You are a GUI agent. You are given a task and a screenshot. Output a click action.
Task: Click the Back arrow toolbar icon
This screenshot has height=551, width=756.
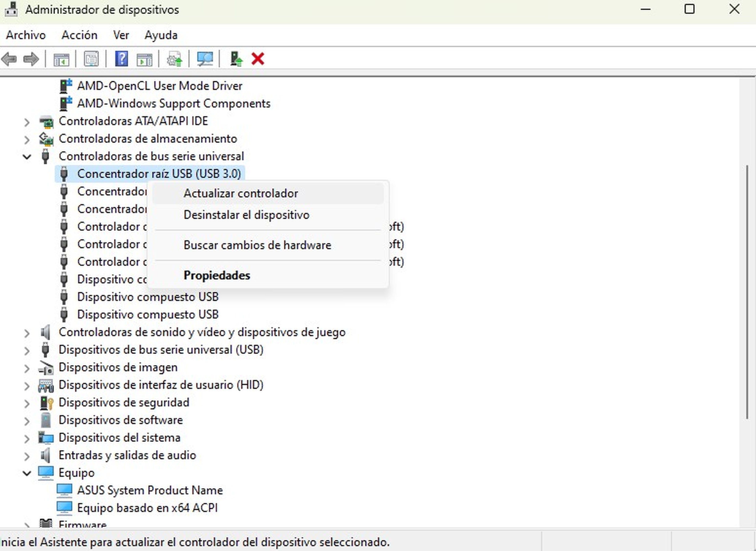[9, 59]
